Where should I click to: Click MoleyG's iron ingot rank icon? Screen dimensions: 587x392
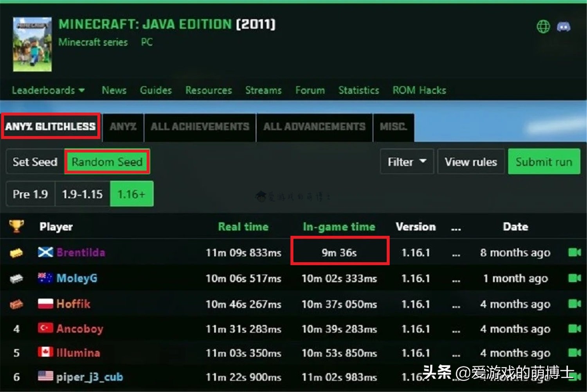(16, 279)
